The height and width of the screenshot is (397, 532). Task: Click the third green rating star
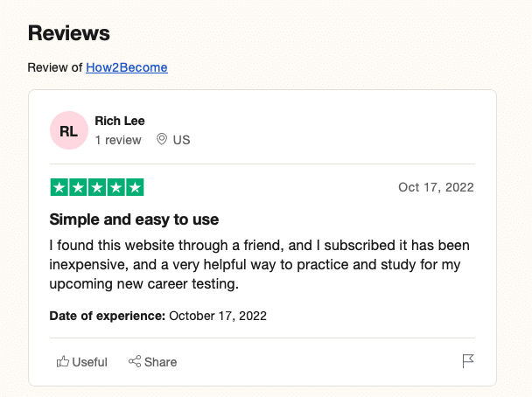pos(97,187)
